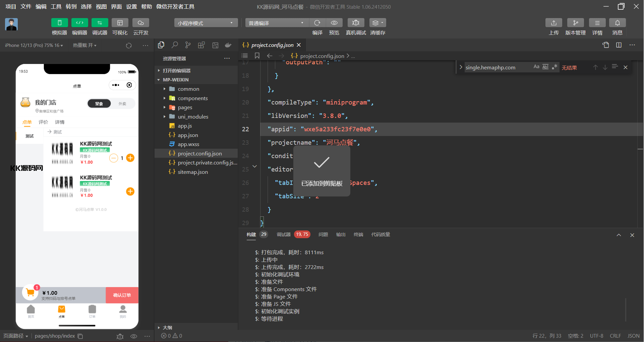Viewport: 644px width, 342px height.
Task: Toggle match case in find widget
Action: 536,67
